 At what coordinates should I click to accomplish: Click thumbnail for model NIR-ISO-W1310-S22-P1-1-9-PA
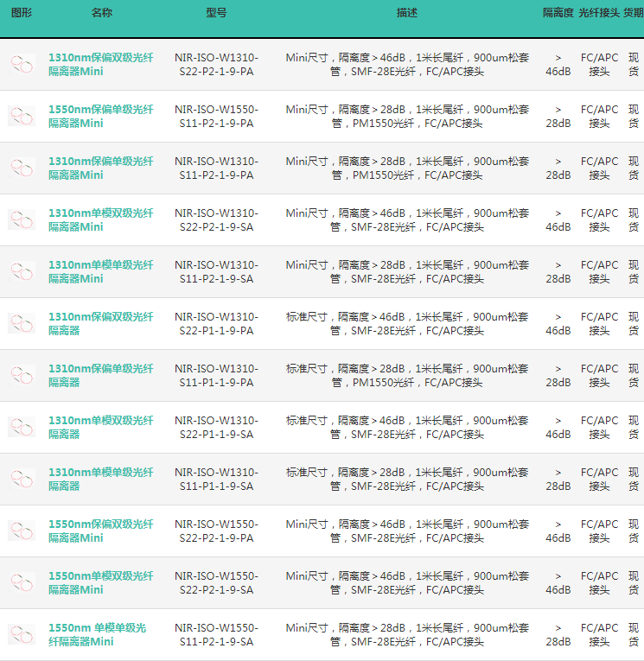pyautogui.click(x=21, y=324)
